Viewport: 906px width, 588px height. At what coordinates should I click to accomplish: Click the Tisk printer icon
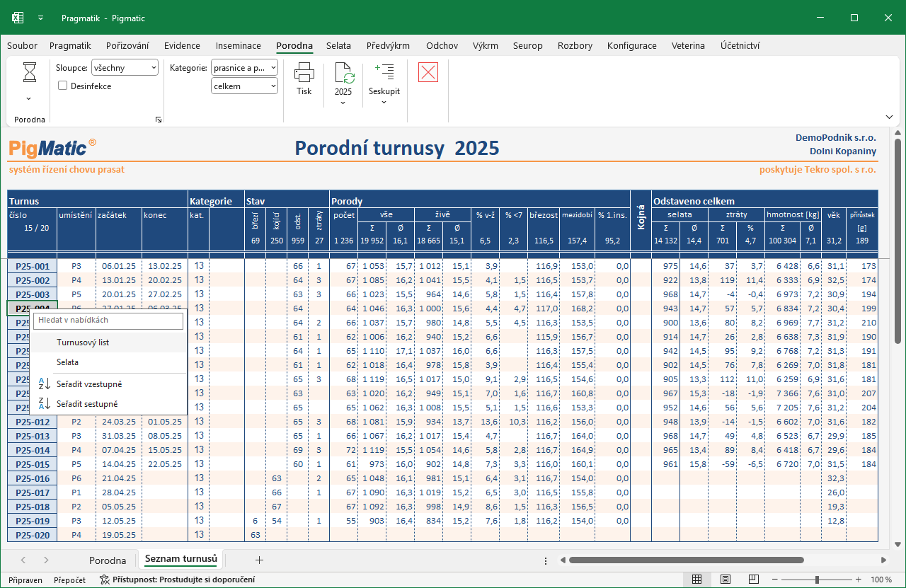point(304,74)
